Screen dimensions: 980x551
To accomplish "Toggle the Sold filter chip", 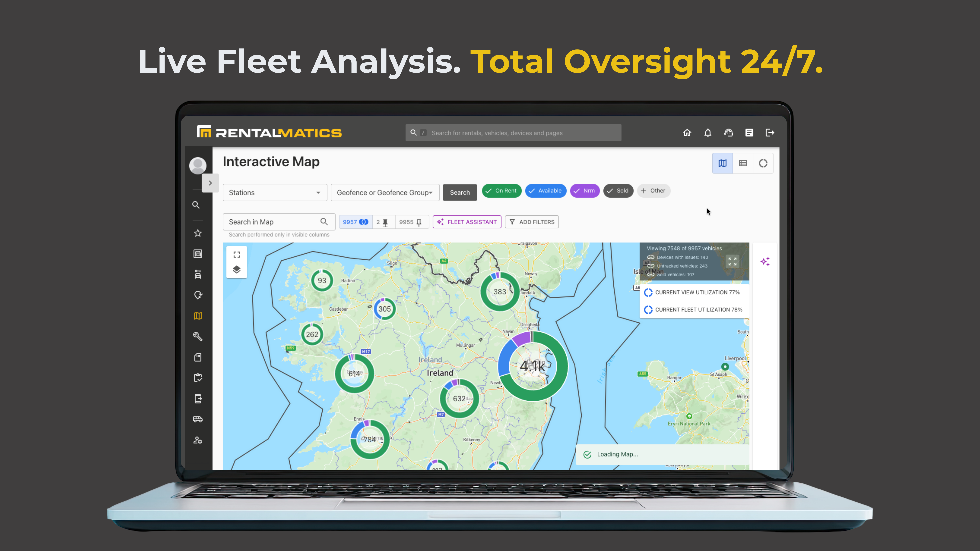I will coord(618,191).
